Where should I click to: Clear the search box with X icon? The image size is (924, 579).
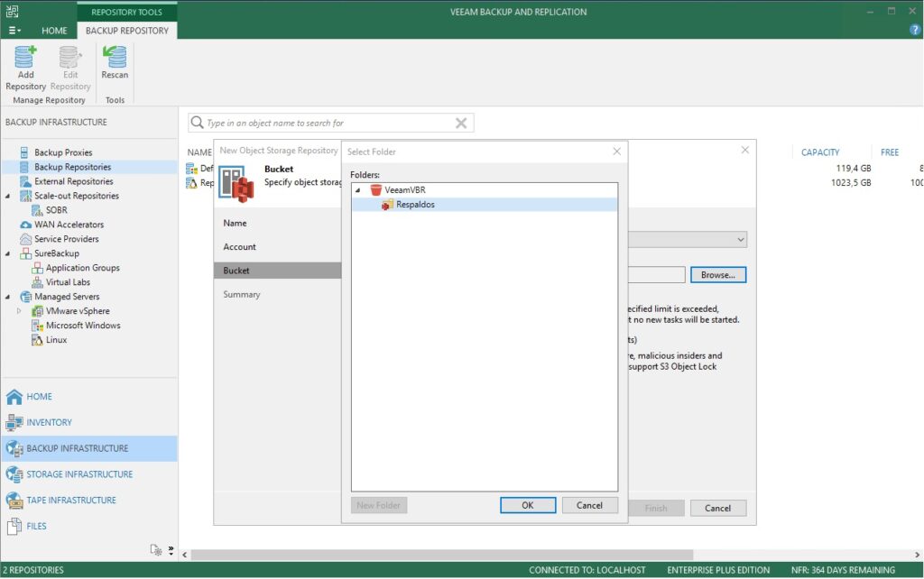pos(461,123)
